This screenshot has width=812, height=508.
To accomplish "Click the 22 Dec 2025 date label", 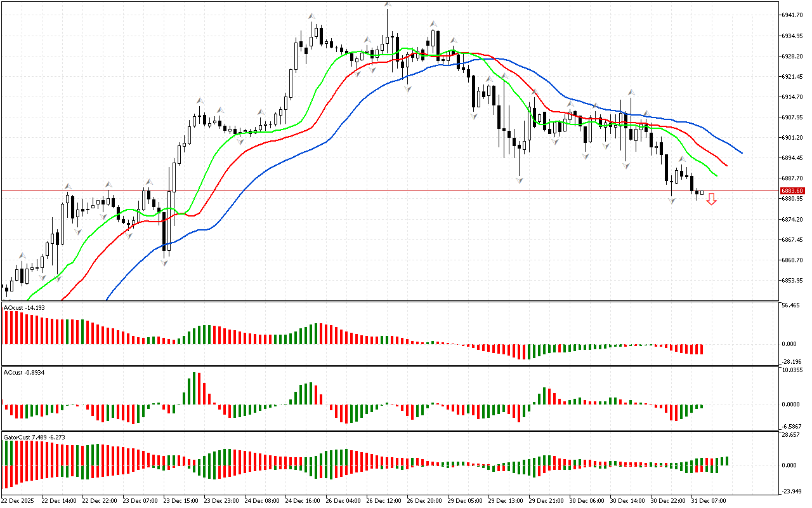I will (19, 500).
